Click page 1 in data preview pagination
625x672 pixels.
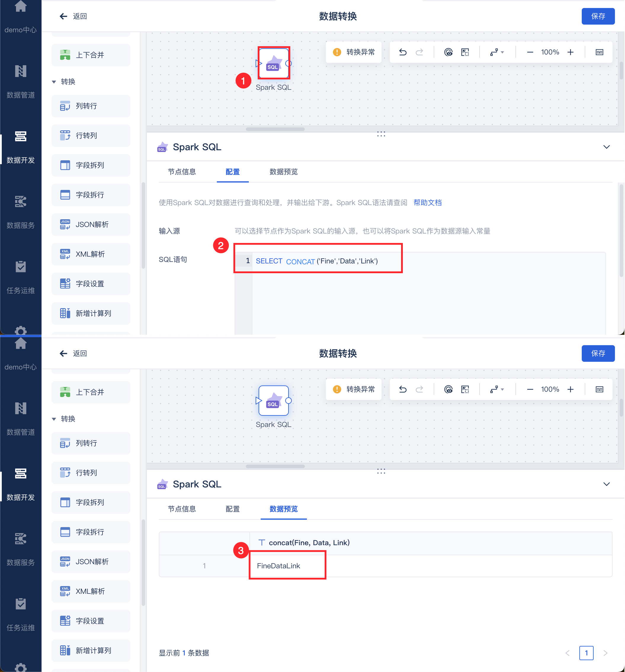(586, 653)
